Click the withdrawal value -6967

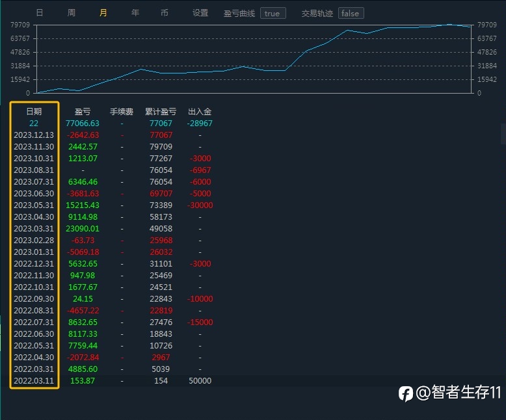tap(200, 170)
